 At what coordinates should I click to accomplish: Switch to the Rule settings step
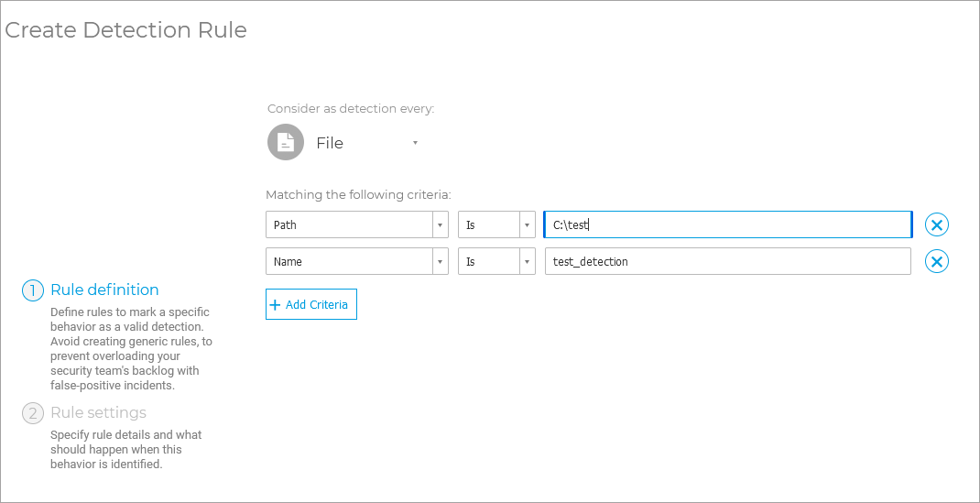[98, 412]
